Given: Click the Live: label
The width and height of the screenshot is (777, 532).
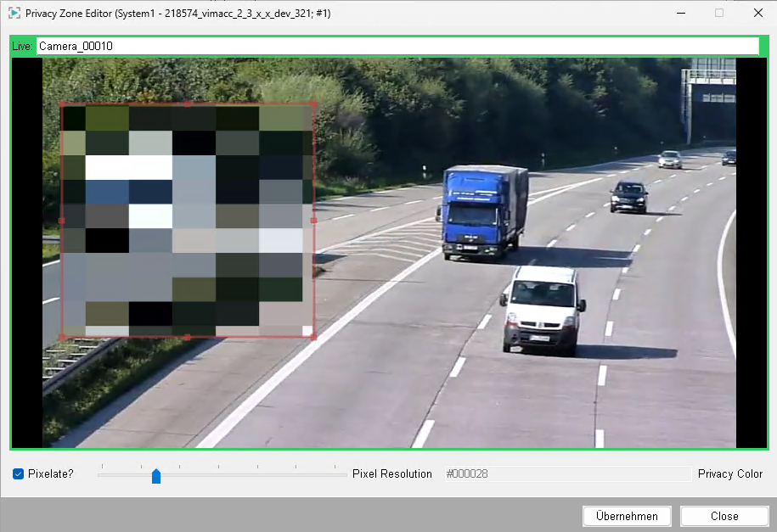Looking at the screenshot, I should 22,46.
